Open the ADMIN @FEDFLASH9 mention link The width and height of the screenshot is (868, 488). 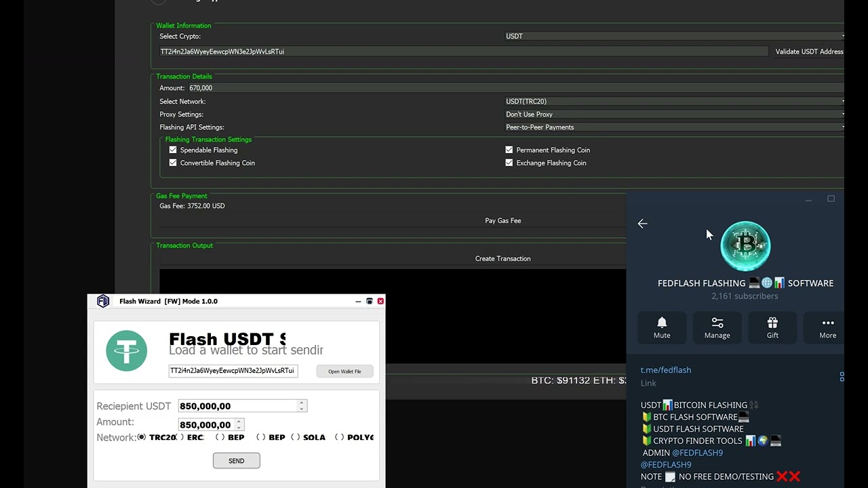697,453
